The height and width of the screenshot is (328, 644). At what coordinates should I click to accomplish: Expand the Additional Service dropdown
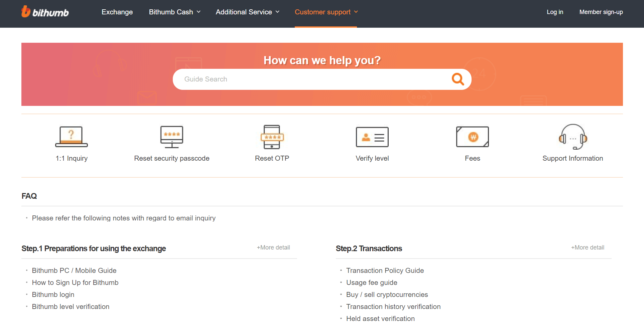click(x=248, y=12)
